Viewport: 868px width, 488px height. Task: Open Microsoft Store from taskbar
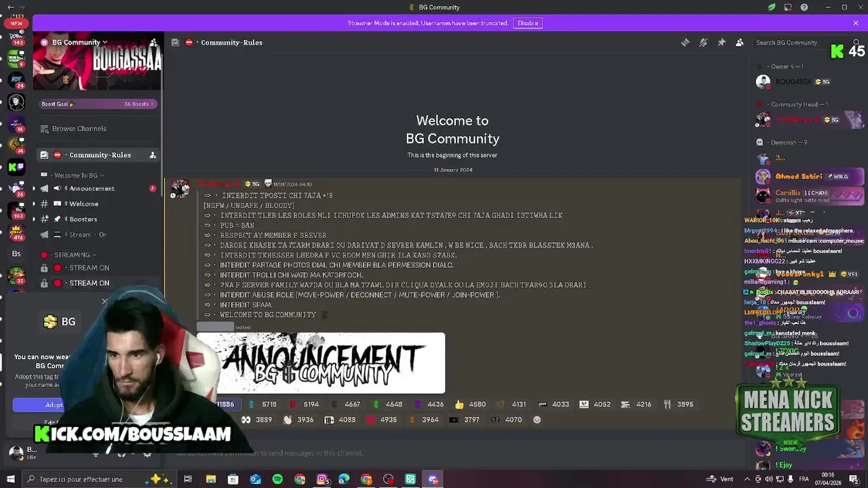[x=233, y=479]
